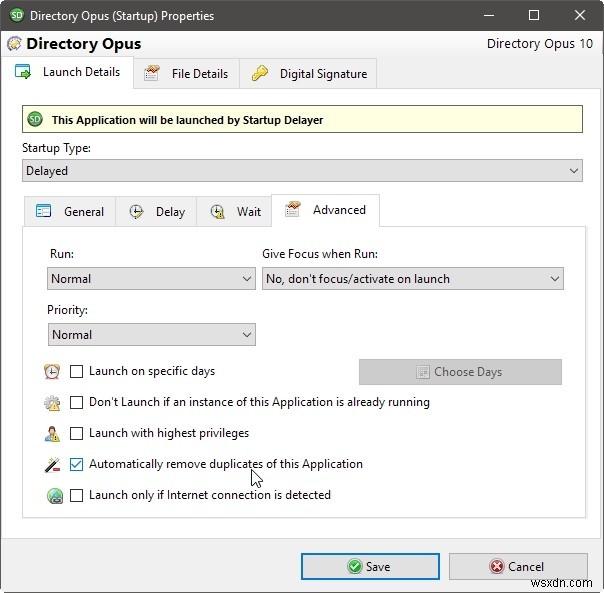Image resolution: width=604 pixels, height=593 pixels.
Task: Click green checkmark icon on Save button
Action: click(354, 566)
